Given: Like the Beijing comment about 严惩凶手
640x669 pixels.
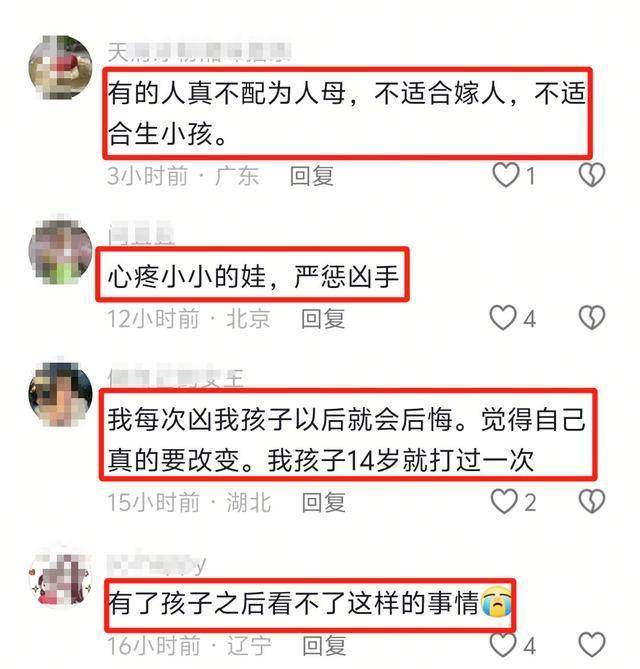Looking at the screenshot, I should pos(503,318).
